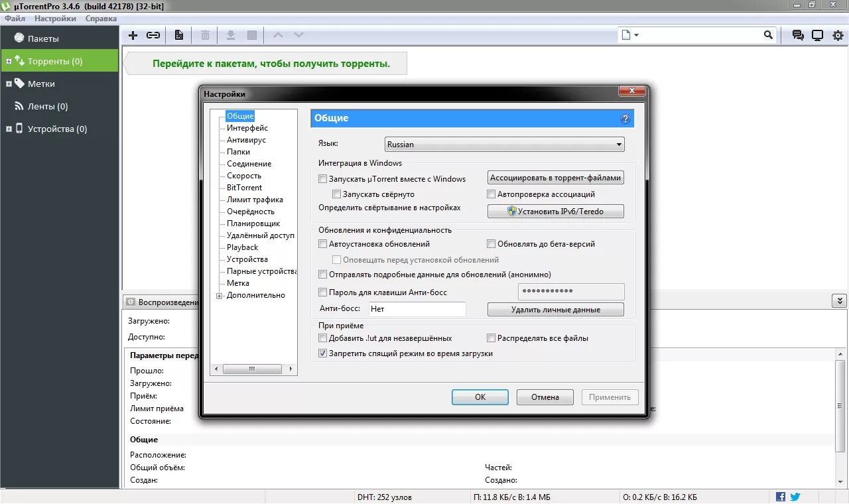Toggle Запускать свёрнуто checkbox
The width and height of the screenshot is (849, 504).
[337, 194]
